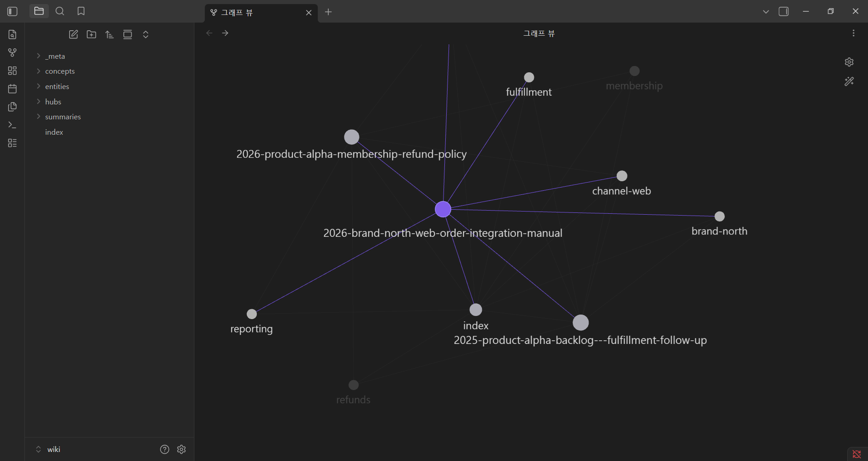This screenshot has width=868, height=461.
Task: Open vault settings gear at sidebar bottom
Action: pos(181,449)
